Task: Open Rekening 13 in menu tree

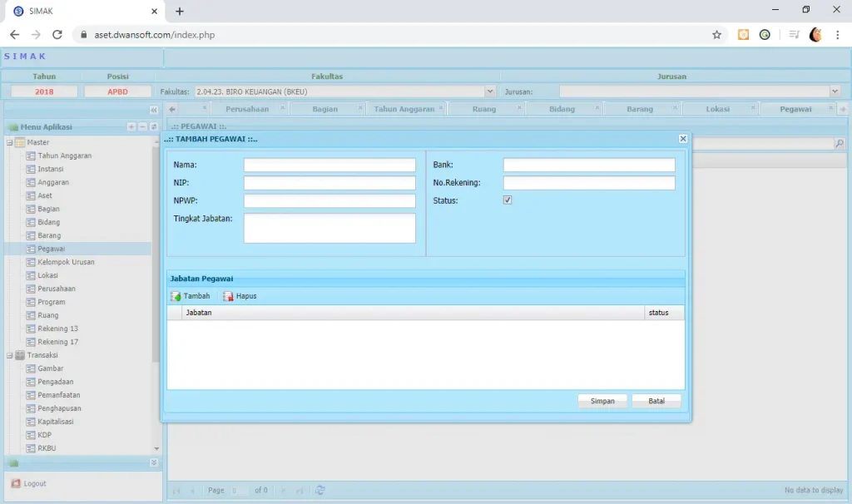Action: pyautogui.click(x=58, y=329)
